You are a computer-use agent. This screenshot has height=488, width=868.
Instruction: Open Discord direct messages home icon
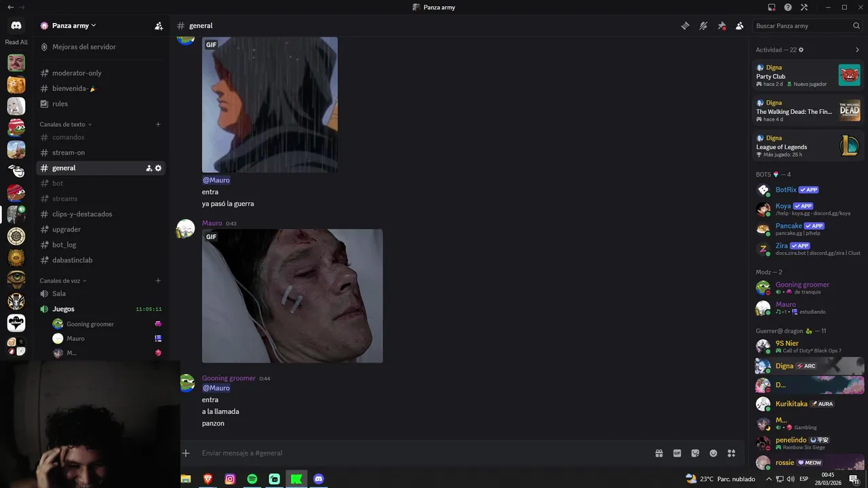coord(16,26)
